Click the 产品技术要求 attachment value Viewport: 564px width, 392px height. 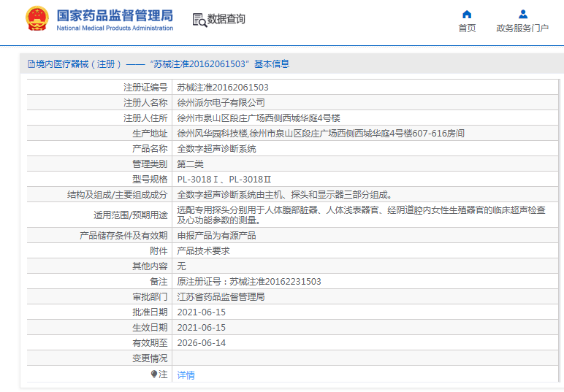point(204,251)
